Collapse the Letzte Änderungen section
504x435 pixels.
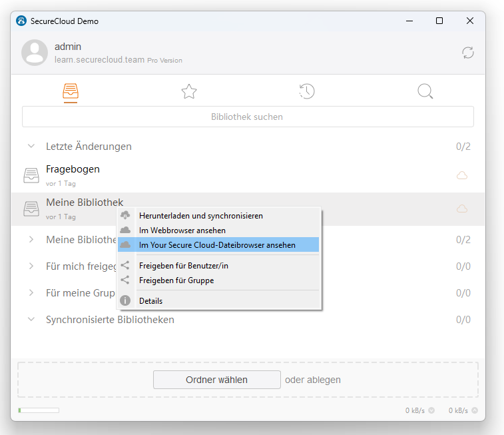tap(31, 146)
